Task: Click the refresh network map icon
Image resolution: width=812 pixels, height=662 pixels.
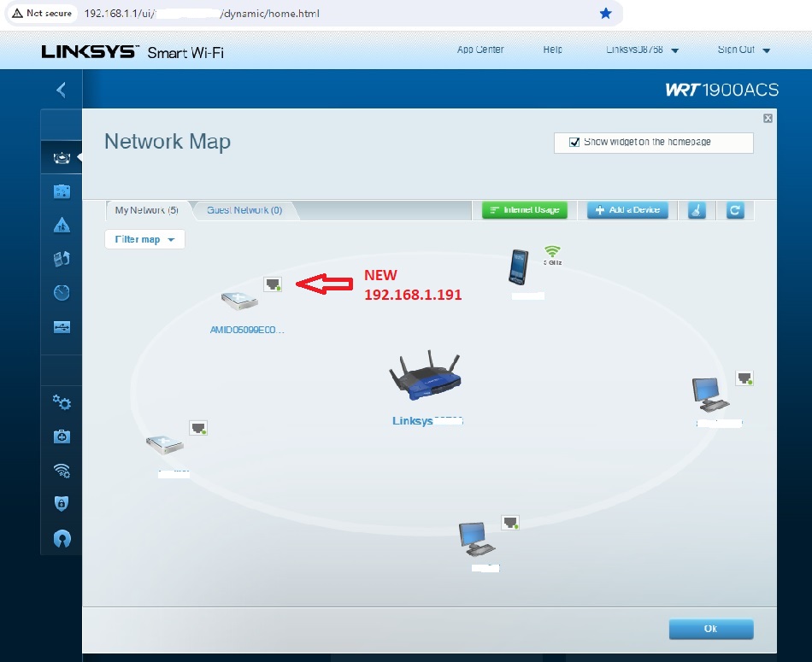Action: click(735, 210)
